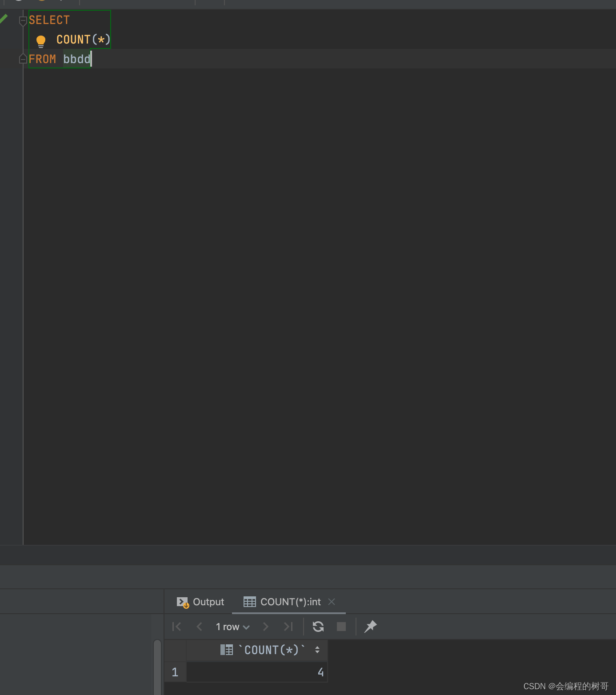Screen dimensions: 616x695
Task: Click the table name bbdd in editor
Action: [x=77, y=59]
